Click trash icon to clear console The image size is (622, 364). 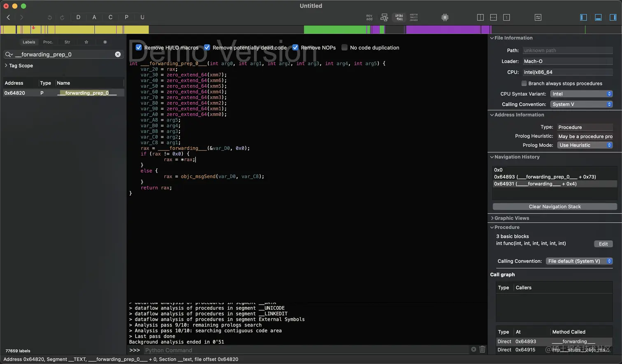click(x=482, y=349)
